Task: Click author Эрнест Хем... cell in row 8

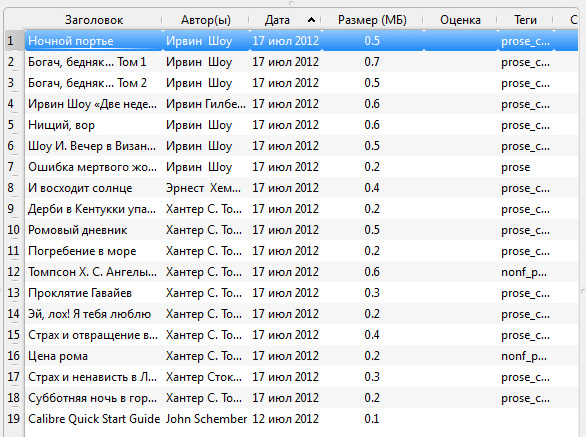Action: pyautogui.click(x=203, y=188)
